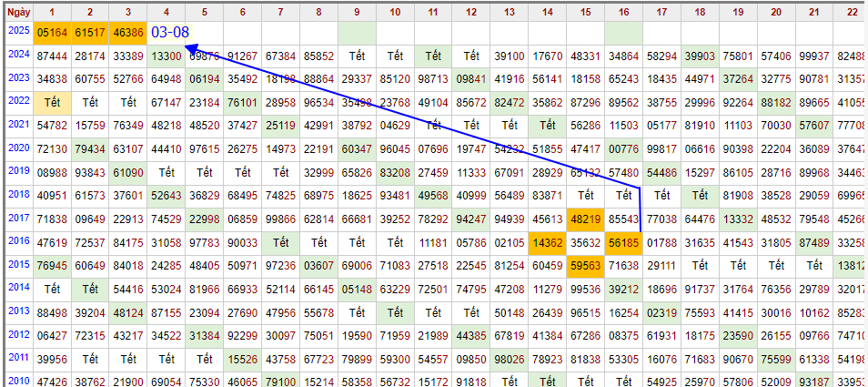Screen dimensions: 868x387
Task: Click the blue "03-08" text
Action: click(170, 32)
